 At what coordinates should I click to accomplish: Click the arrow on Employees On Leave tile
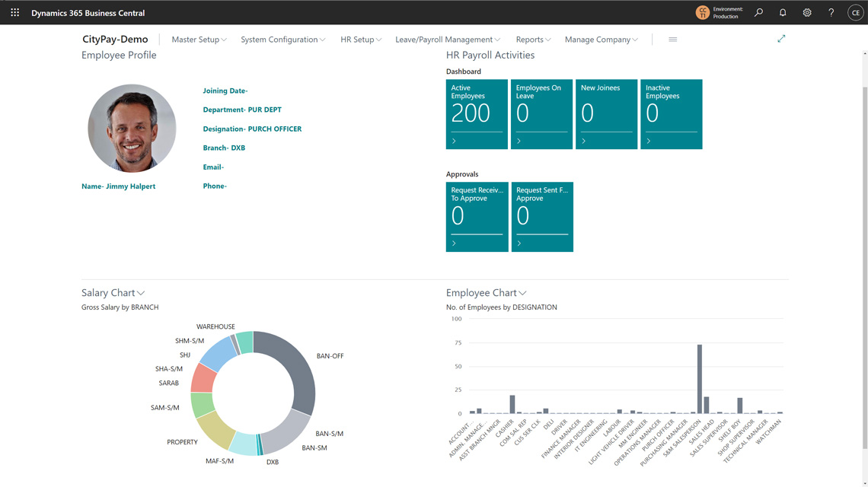519,141
